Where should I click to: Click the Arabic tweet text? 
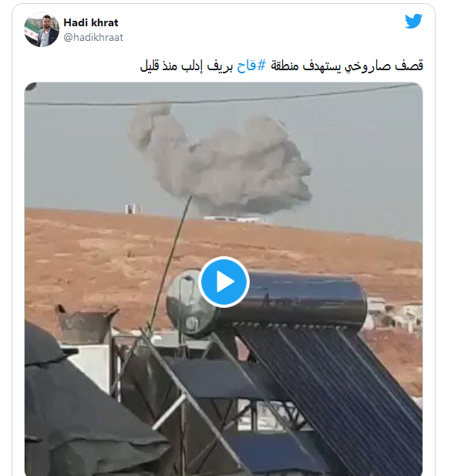[281, 66]
